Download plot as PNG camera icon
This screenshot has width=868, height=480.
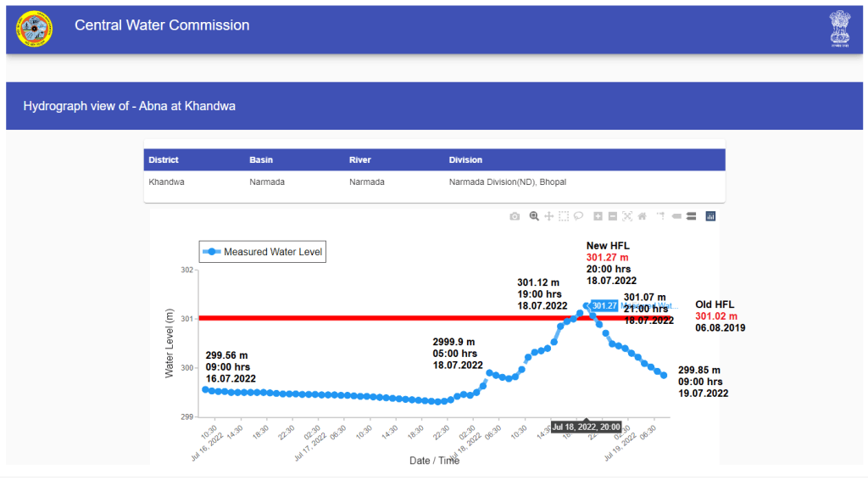coord(515,216)
